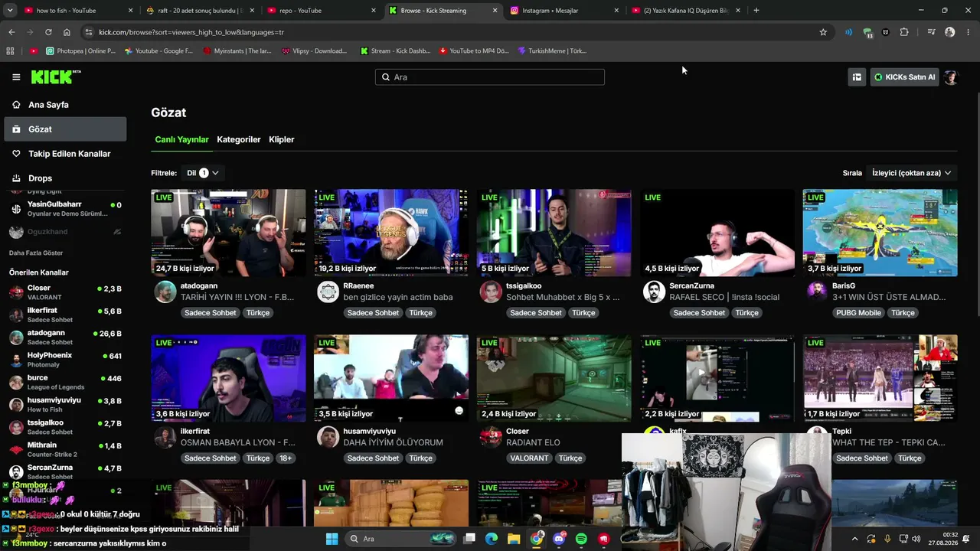
Task: Open Closer in Önerilen Kanallar list
Action: click(65, 292)
